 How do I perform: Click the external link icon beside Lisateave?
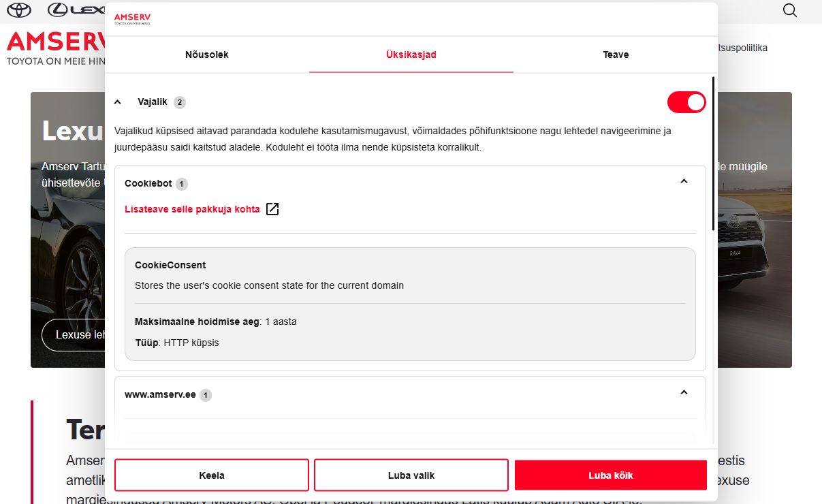[x=272, y=209]
